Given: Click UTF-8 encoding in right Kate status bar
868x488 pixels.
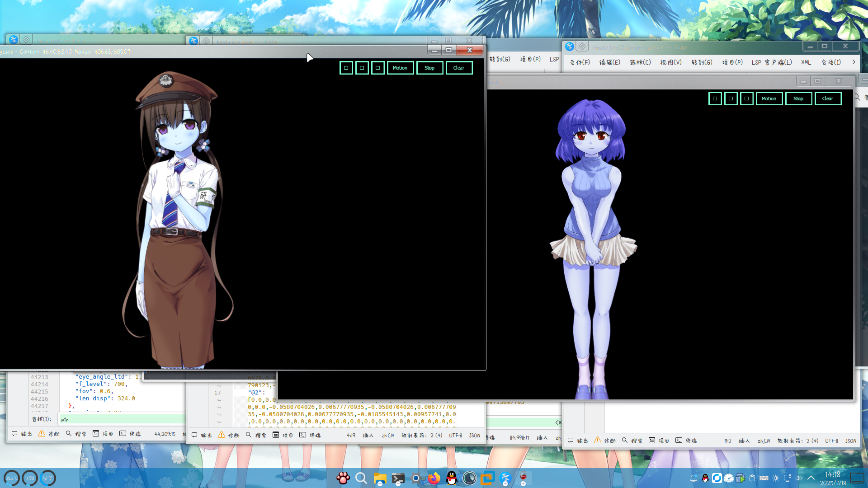Looking at the screenshot, I should coord(832,441).
